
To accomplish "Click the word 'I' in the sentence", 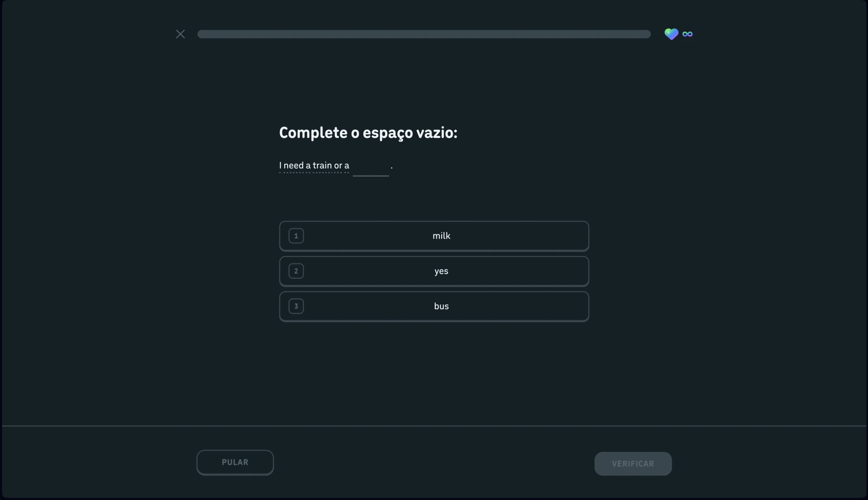I will [280, 166].
